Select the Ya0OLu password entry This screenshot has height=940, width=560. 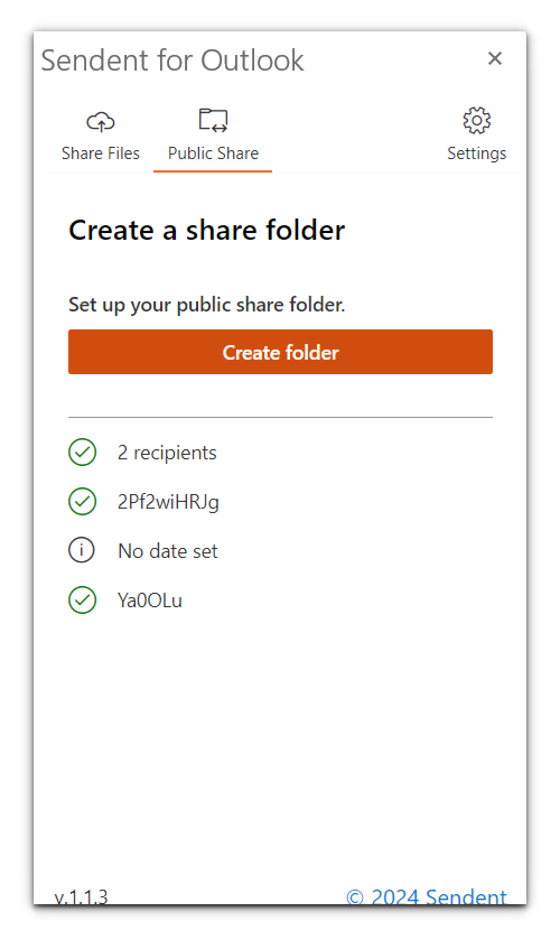coord(150,599)
